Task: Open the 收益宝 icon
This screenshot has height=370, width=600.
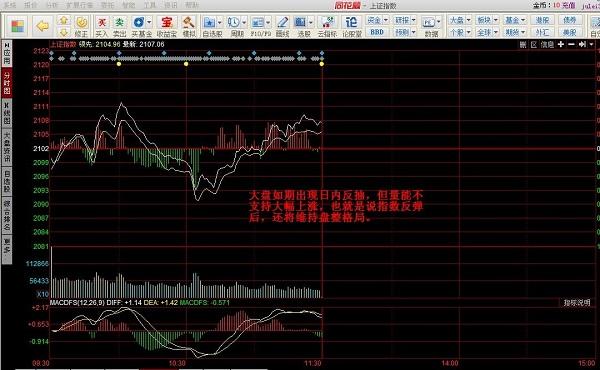Action: pos(167,26)
